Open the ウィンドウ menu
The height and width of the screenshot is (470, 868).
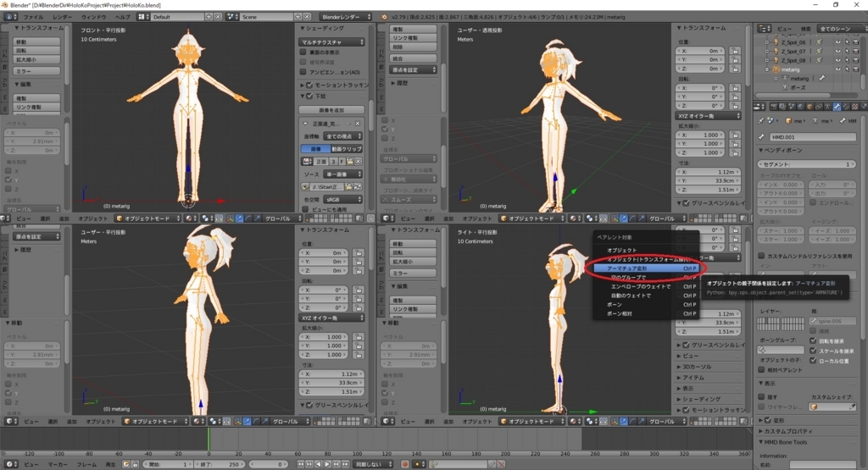[93, 17]
